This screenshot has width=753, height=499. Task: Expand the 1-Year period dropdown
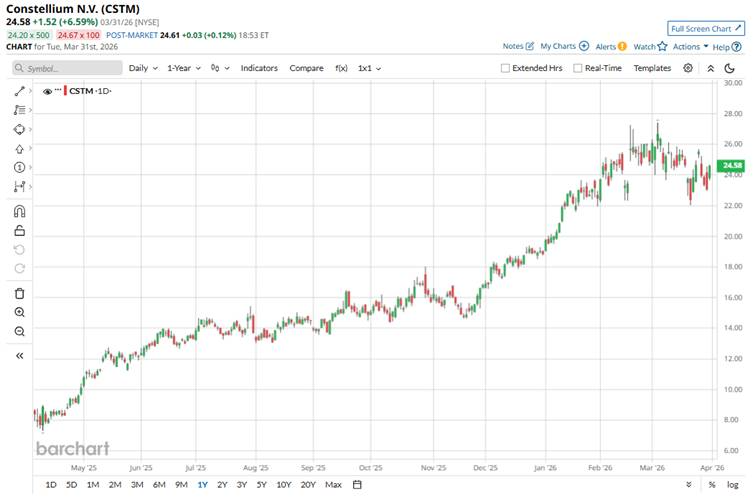point(184,68)
